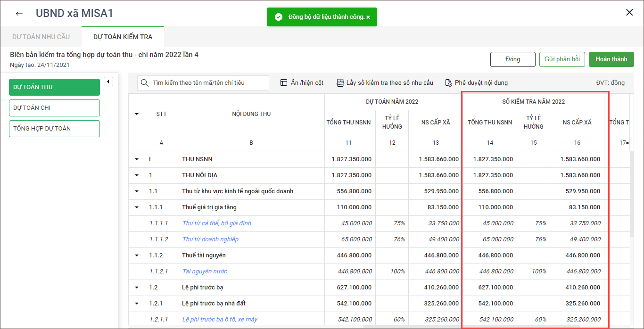
Task: Open the Tổng hợp dự toán section
Action: [x=54, y=129]
